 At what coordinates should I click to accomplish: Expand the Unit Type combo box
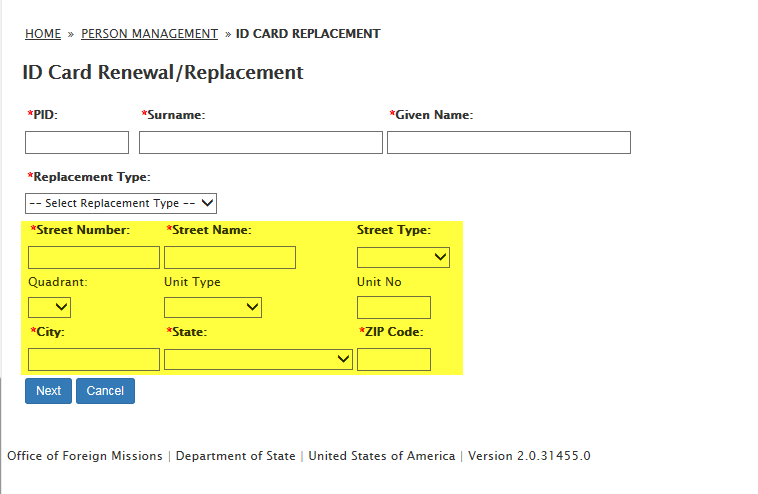212,307
